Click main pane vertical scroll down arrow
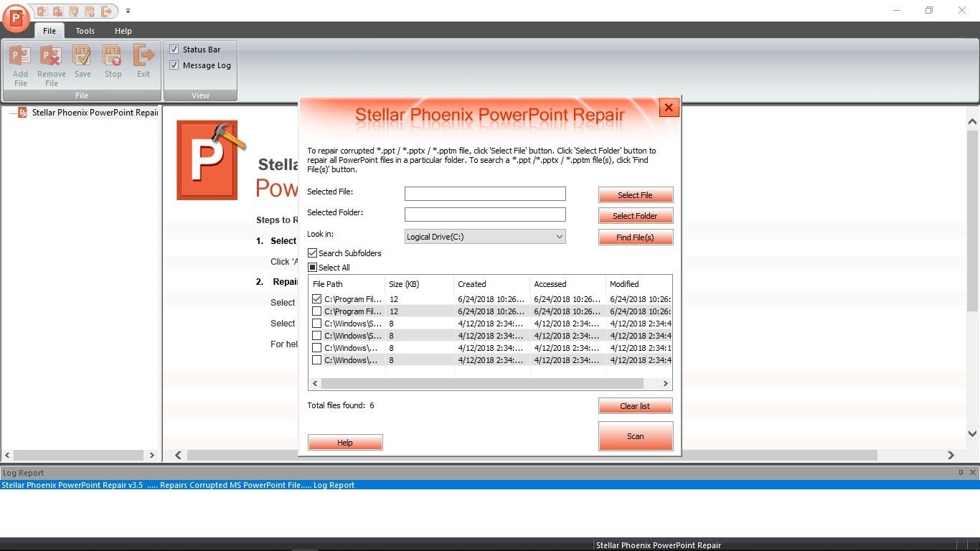The width and height of the screenshot is (980, 551). click(973, 433)
